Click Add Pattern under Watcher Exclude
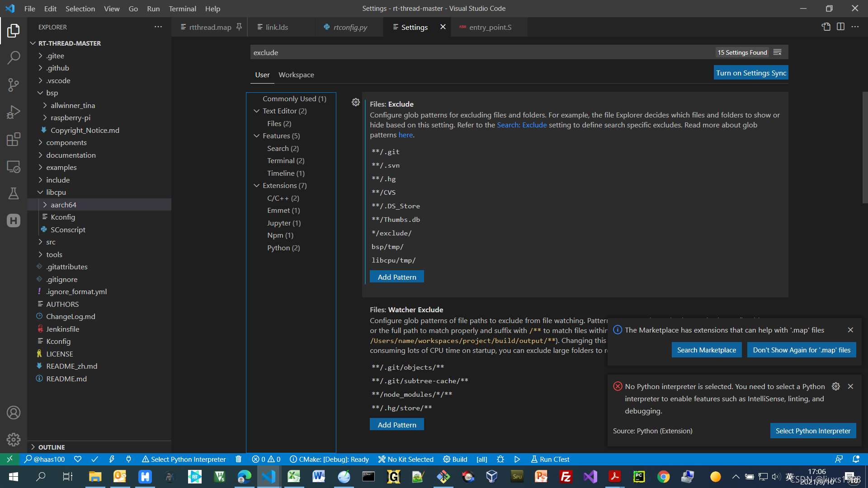Screen dimensions: 868x488 pos(397,425)
